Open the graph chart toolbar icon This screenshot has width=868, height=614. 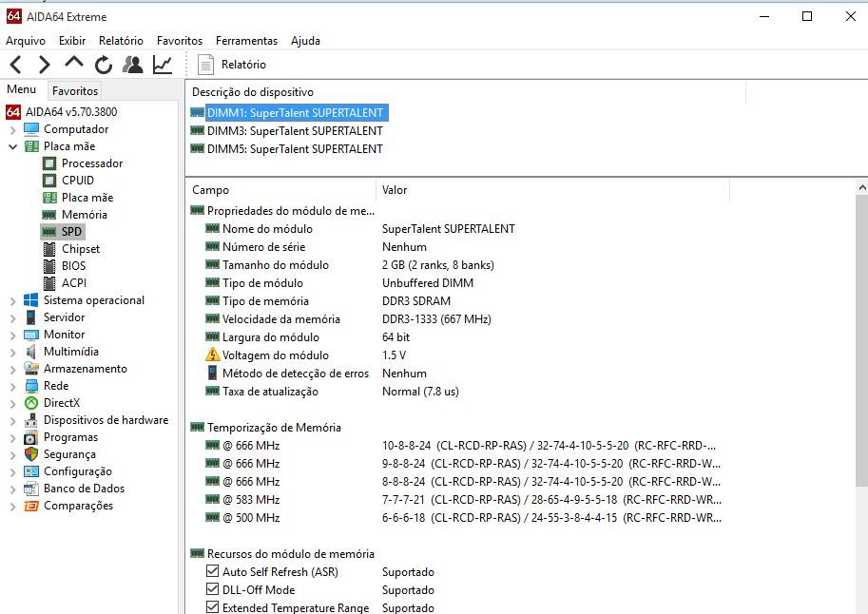coord(163,65)
